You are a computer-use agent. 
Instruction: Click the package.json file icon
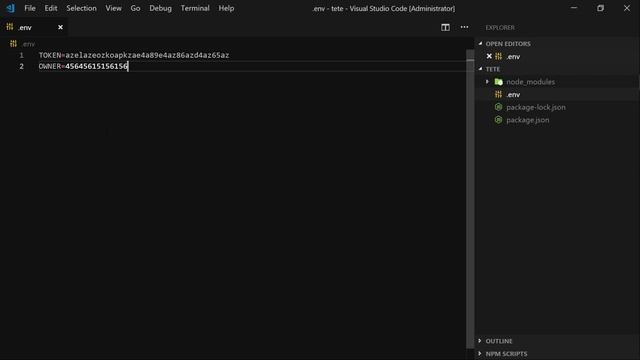pos(498,120)
